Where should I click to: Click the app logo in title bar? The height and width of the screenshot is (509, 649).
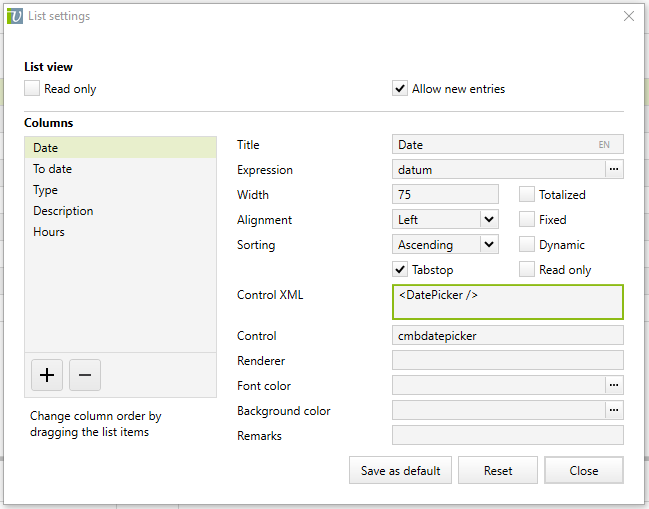[15, 16]
